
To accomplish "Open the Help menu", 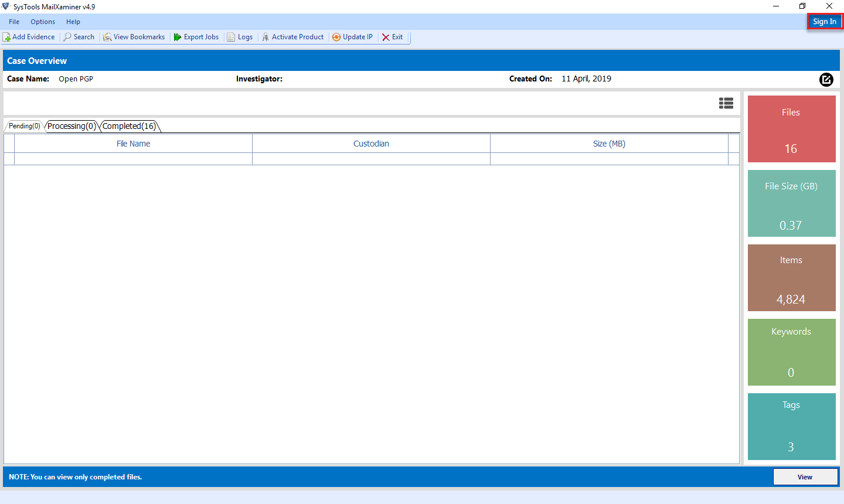I will [x=73, y=22].
